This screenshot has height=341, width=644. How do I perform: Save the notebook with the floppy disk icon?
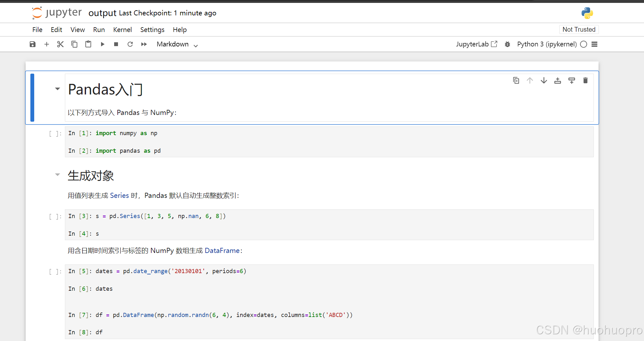[x=33, y=44]
